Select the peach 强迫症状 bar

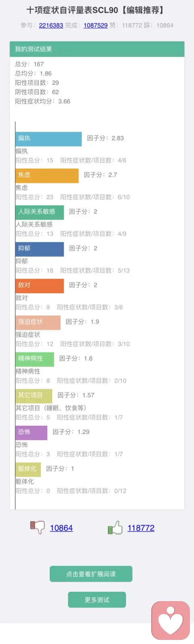pos(38,322)
